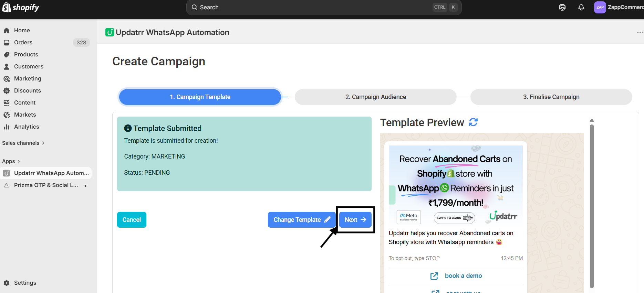Refresh the Template Preview
Screen dimensions: 644x293
pyautogui.click(x=473, y=122)
